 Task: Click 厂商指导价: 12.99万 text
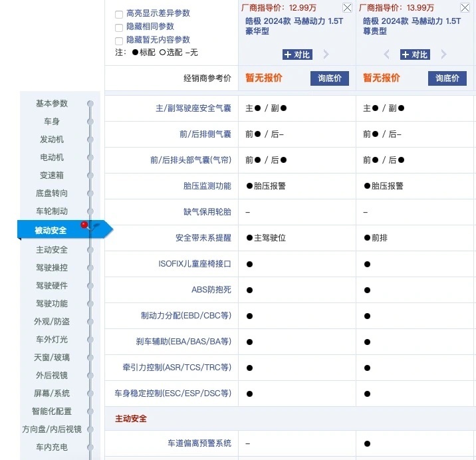(x=279, y=7)
